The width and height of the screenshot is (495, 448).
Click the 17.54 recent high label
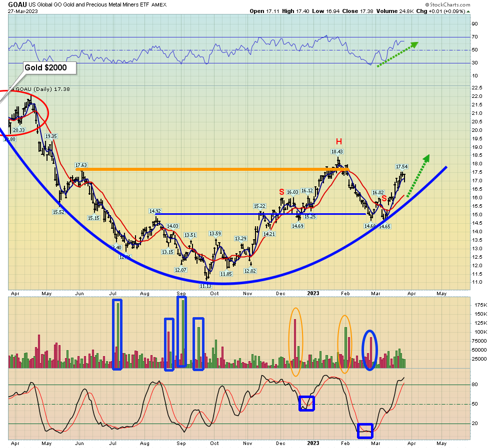[x=402, y=166]
